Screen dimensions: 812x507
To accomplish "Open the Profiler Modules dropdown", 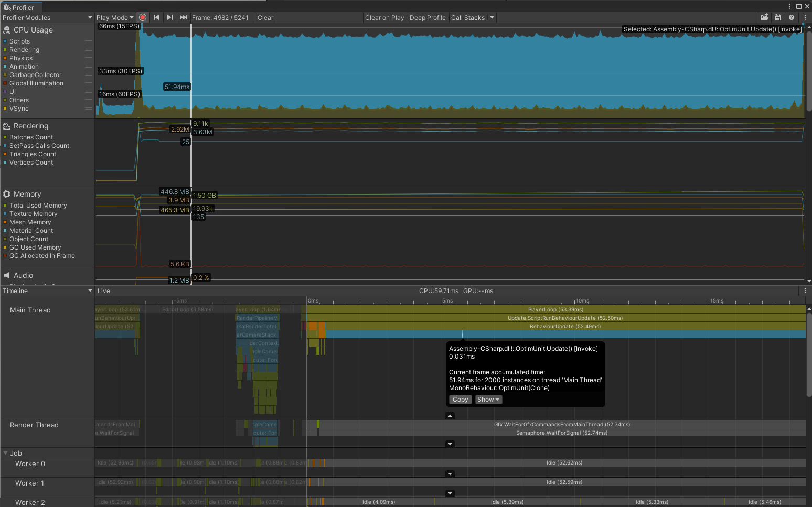I will point(47,17).
